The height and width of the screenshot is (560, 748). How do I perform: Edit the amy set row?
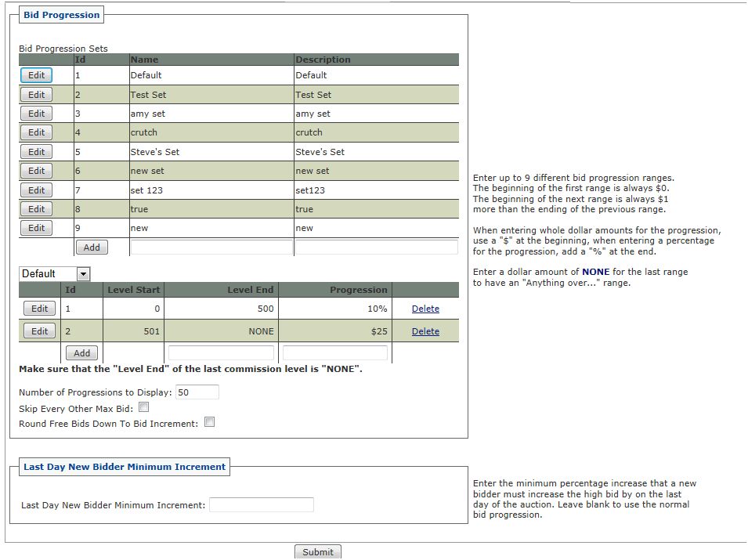click(36, 114)
